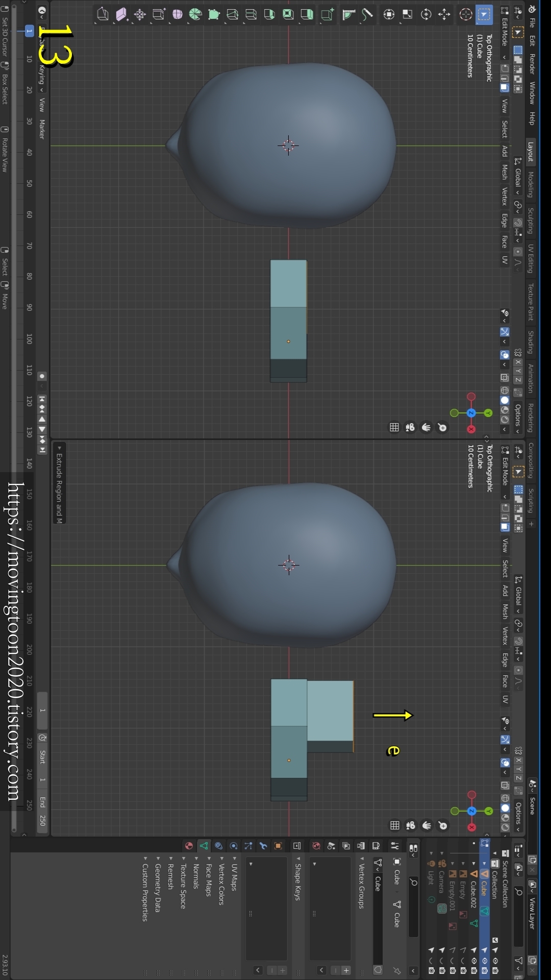The height and width of the screenshot is (980, 551).
Task: Switch to material preview shading in the toolbar viewport
Action: (x=505, y=410)
